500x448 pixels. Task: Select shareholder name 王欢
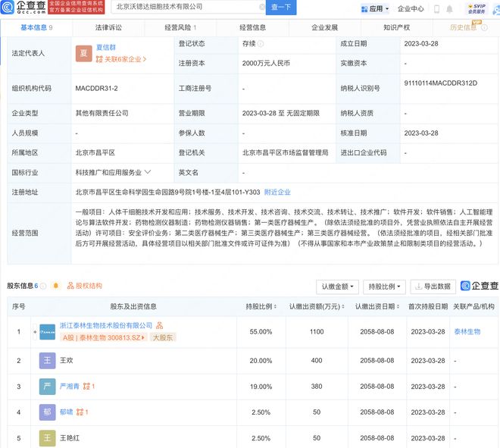tap(67, 361)
